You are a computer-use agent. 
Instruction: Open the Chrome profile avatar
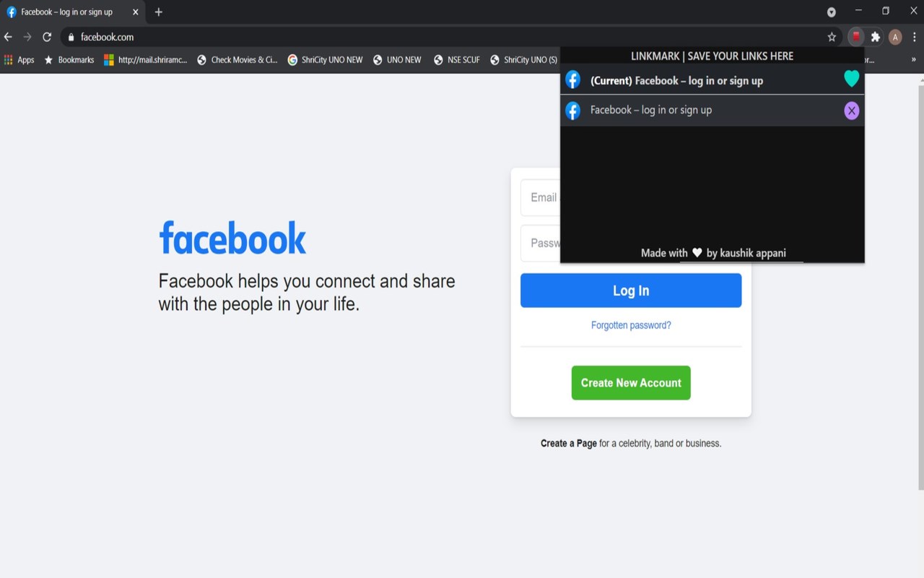[895, 37]
